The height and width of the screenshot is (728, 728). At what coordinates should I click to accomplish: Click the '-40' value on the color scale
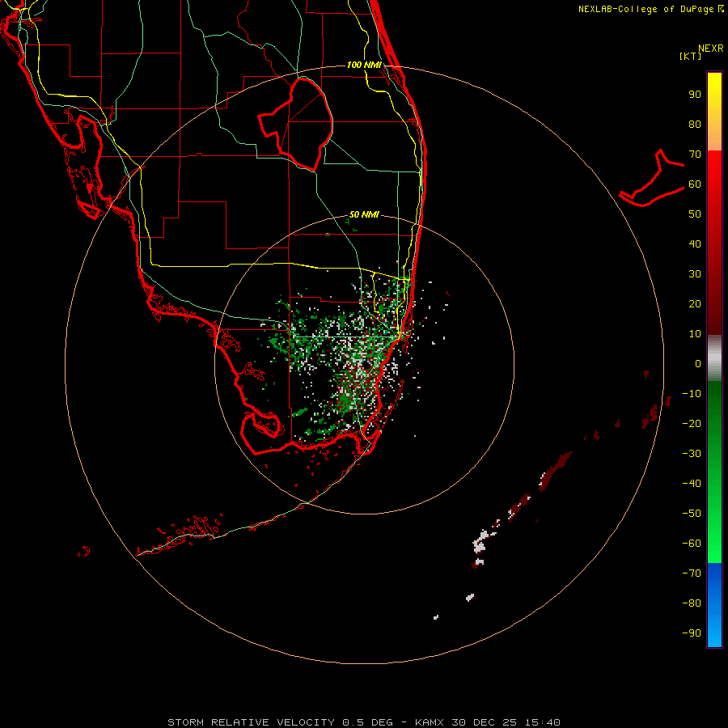click(692, 484)
